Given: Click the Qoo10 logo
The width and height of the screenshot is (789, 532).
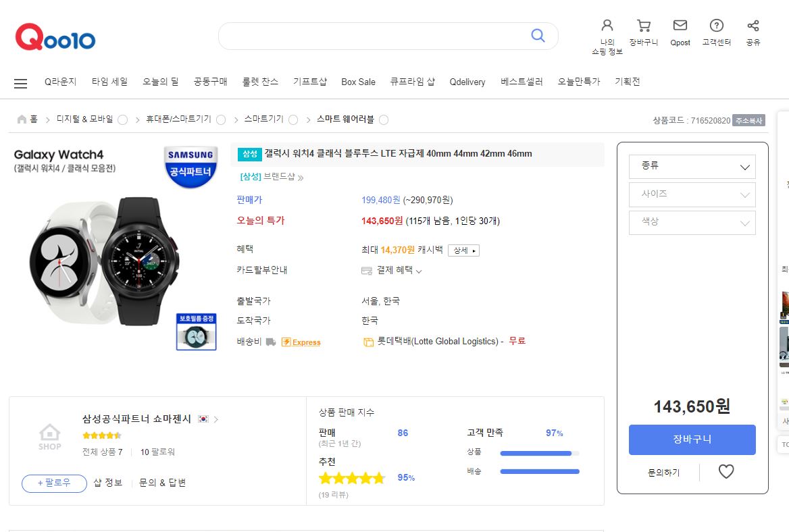Looking at the screenshot, I should [55, 36].
